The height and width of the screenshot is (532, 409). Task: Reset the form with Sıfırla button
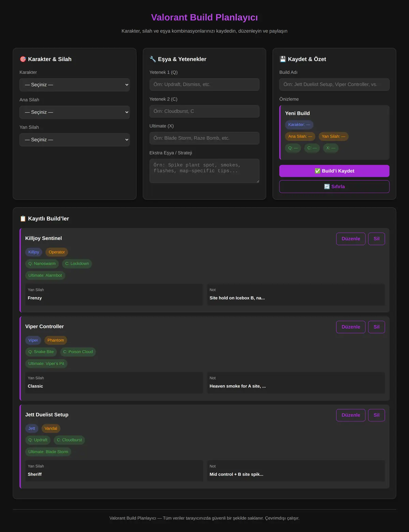click(334, 187)
